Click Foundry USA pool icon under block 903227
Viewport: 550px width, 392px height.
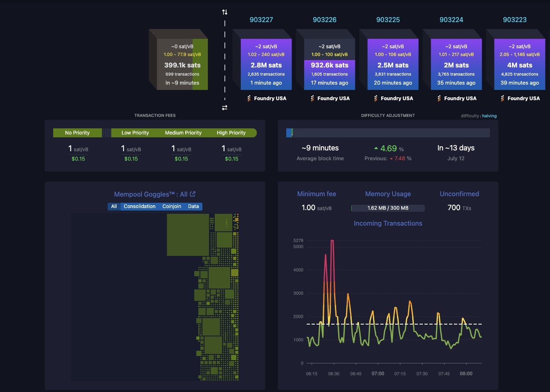click(x=249, y=98)
